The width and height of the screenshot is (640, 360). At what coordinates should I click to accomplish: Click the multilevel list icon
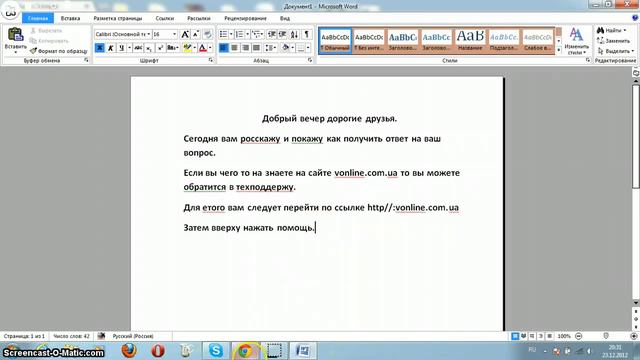click(256, 34)
